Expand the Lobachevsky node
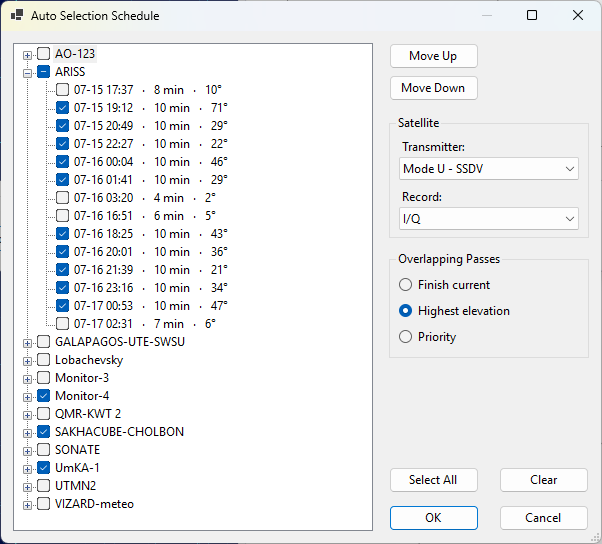Image resolution: width=602 pixels, height=544 pixels. [27, 361]
